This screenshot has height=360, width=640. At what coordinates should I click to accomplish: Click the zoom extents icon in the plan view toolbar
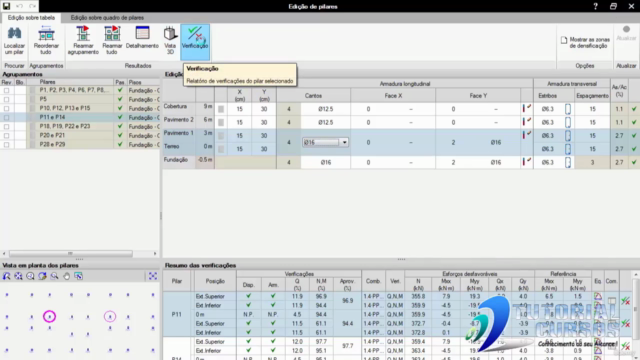pos(18,276)
